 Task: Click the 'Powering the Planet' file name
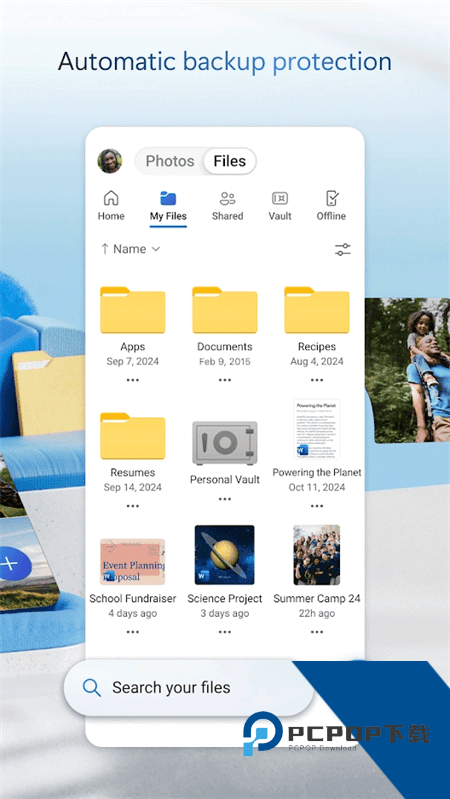click(x=317, y=472)
